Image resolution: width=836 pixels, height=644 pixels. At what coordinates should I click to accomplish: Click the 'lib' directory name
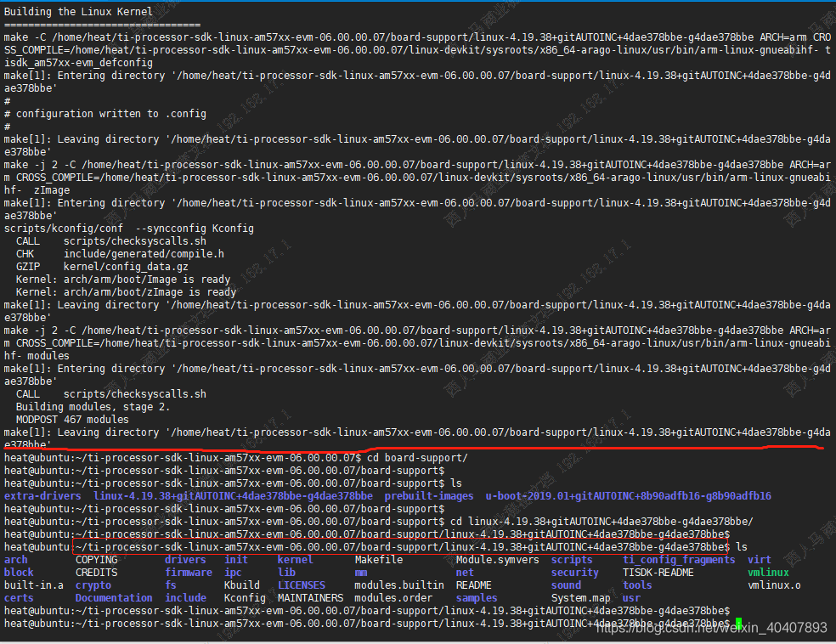286,573
